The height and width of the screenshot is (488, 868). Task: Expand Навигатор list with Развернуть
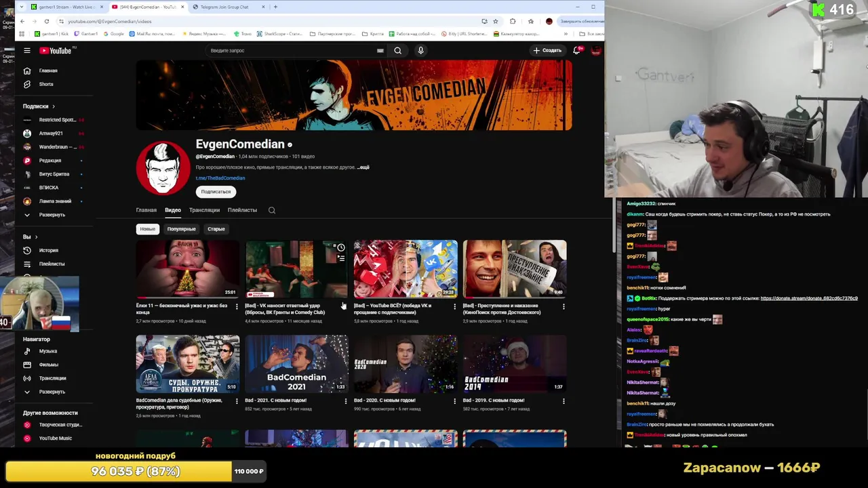tap(52, 392)
